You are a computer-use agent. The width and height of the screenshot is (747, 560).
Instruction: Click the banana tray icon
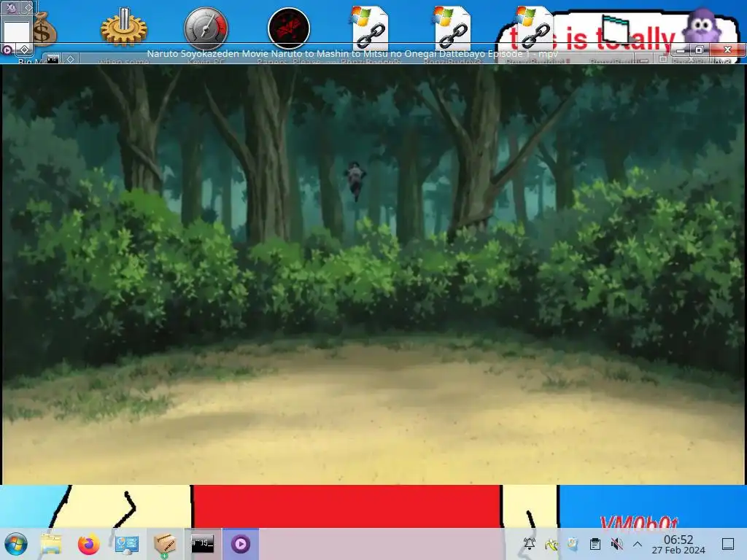(551, 544)
